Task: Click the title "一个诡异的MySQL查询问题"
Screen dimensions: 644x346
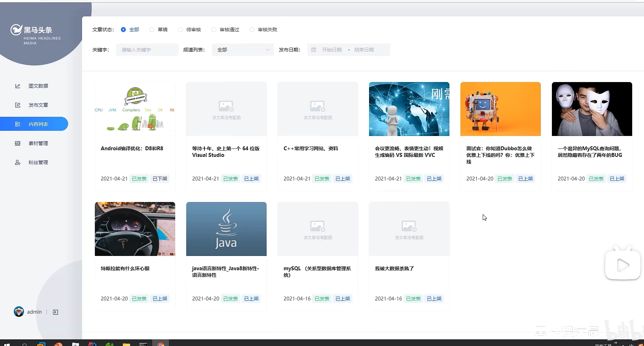Action: (590, 152)
